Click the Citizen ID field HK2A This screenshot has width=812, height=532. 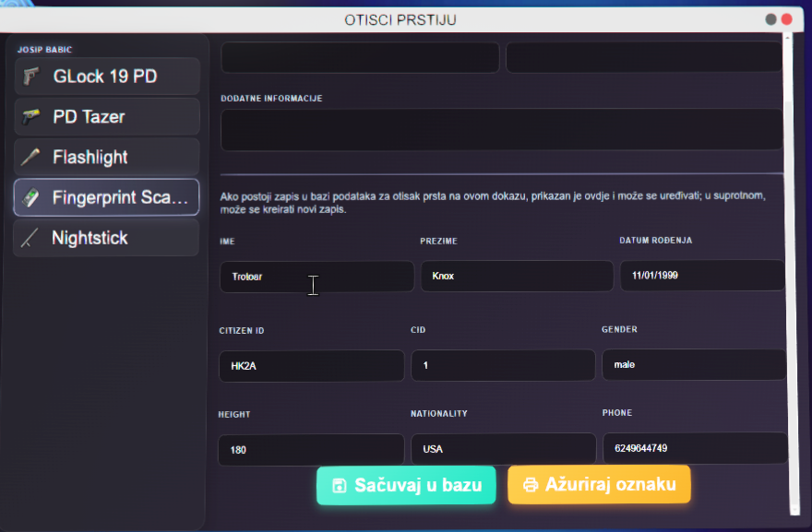tap(312, 366)
